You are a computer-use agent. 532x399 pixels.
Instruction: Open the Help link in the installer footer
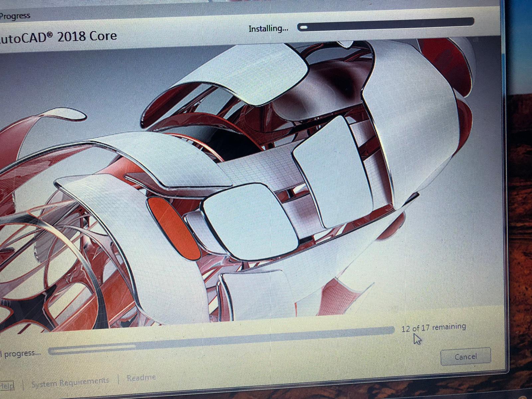(x=7, y=385)
